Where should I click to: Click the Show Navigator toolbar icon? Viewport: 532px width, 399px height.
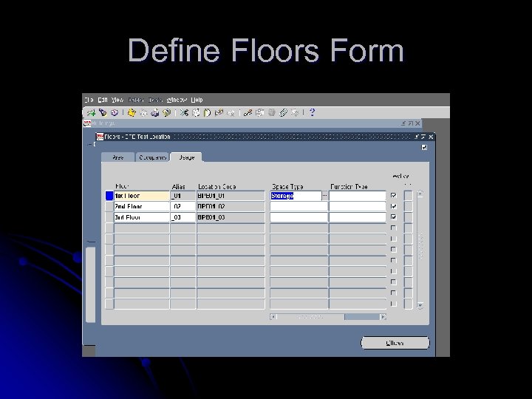click(115, 112)
